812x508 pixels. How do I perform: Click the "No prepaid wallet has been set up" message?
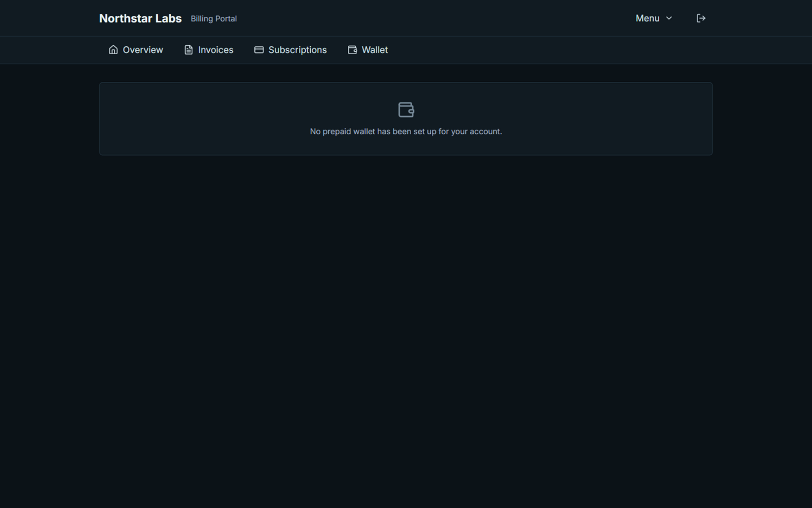coord(406,132)
